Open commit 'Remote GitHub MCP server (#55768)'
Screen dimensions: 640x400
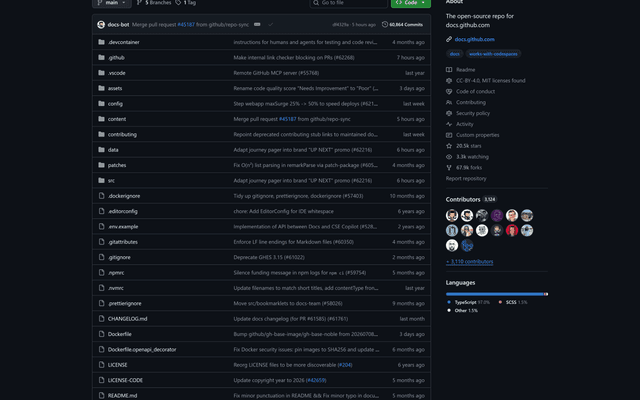coord(276,73)
